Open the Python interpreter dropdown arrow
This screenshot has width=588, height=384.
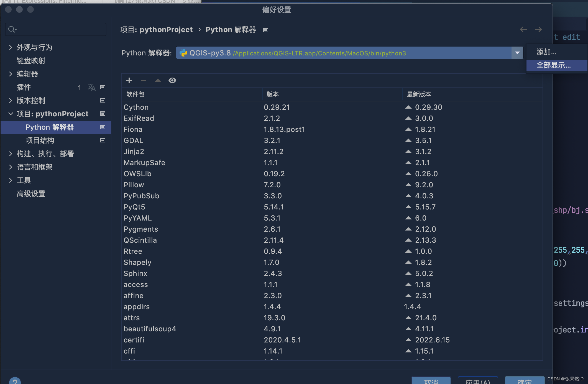(517, 53)
